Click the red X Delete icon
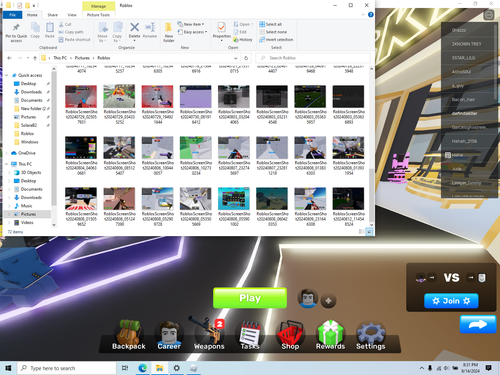This screenshot has width=500, height=375. 134,27
